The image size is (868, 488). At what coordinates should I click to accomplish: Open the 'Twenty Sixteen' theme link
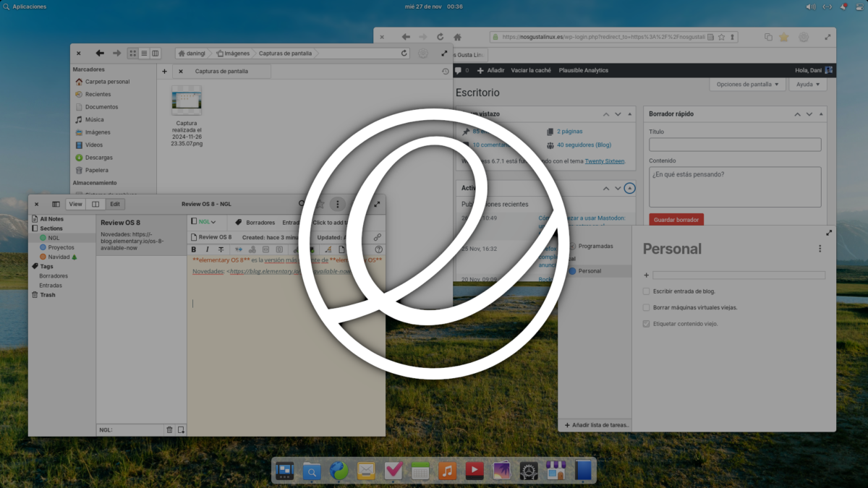[x=604, y=161]
